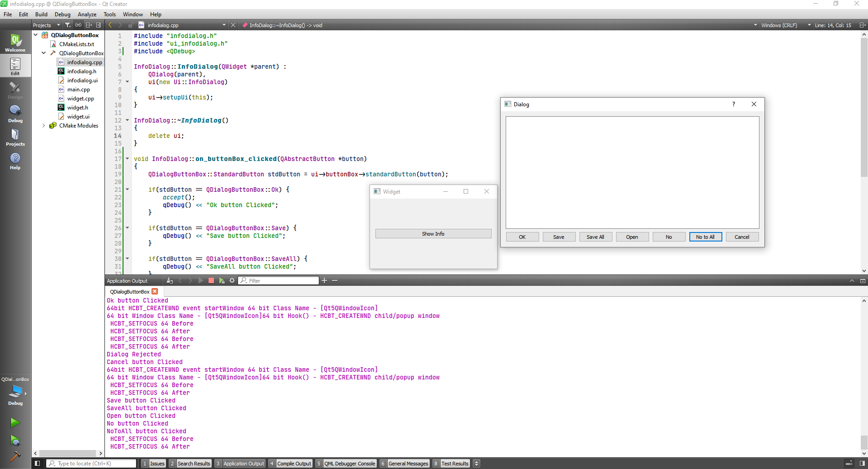Open the infodialog.cpp open documents dropdown
The image size is (868, 469).
tap(224, 25)
